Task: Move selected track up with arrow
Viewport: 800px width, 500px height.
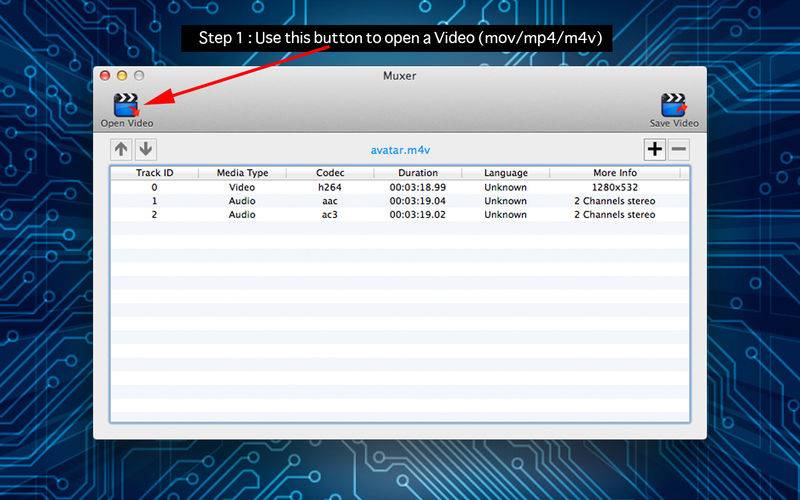Action: click(121, 149)
